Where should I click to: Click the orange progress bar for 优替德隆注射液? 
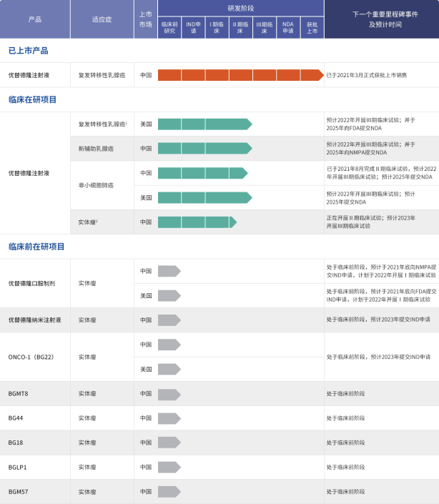(240, 75)
